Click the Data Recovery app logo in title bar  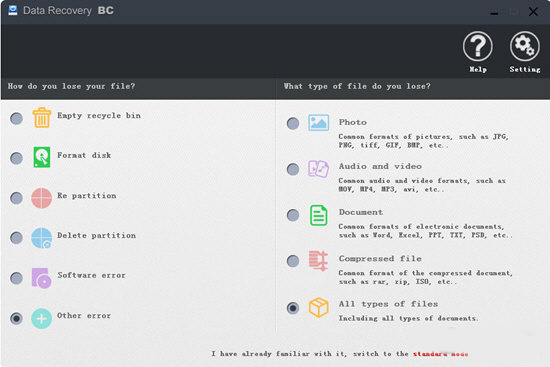13,10
